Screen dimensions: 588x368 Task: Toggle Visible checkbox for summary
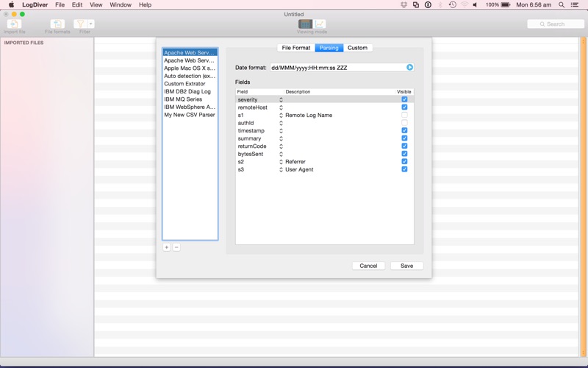(x=404, y=138)
